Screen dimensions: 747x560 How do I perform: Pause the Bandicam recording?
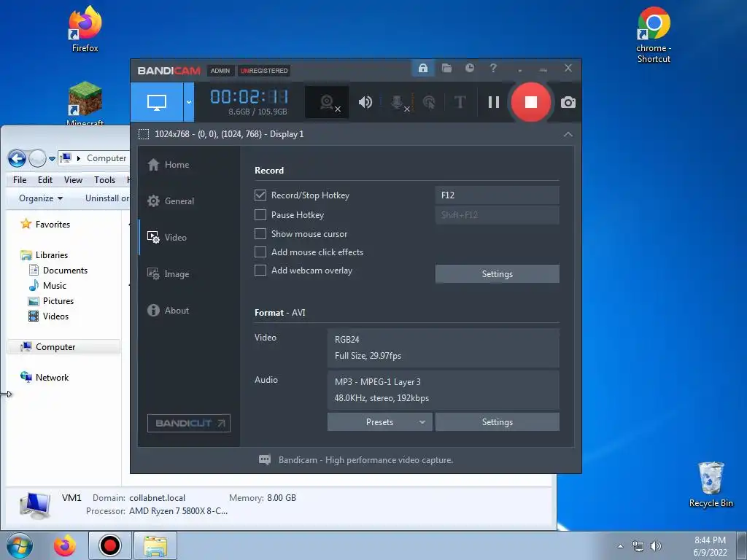click(494, 102)
